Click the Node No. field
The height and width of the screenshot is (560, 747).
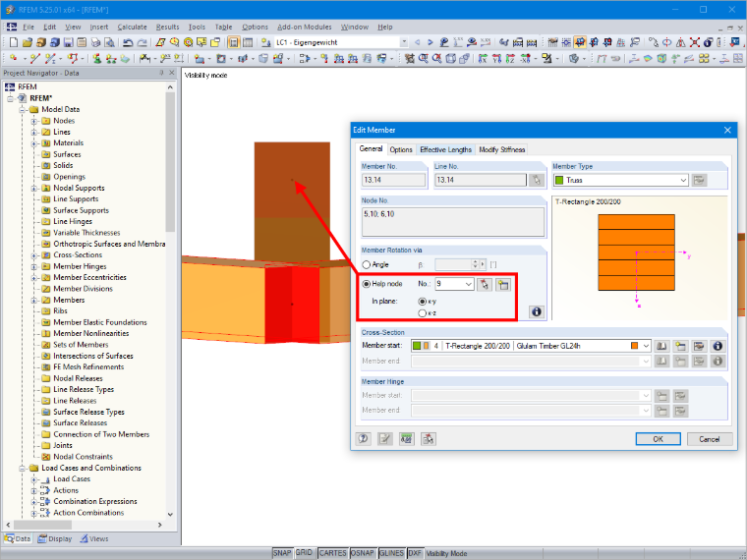pyautogui.click(x=453, y=222)
